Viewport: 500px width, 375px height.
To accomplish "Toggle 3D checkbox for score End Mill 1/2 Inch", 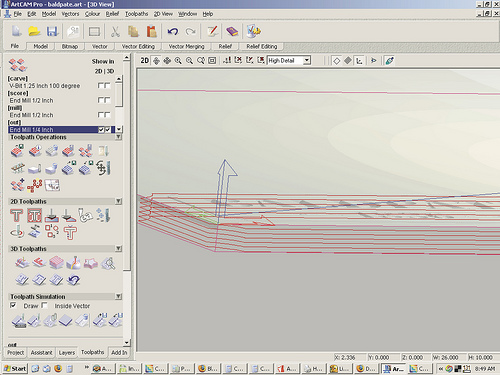I will (107, 100).
